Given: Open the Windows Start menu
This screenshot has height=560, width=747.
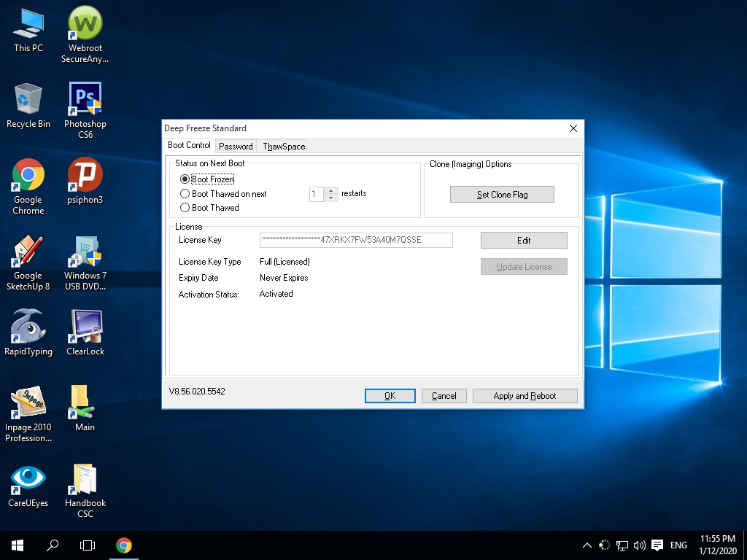Looking at the screenshot, I should click(x=18, y=545).
